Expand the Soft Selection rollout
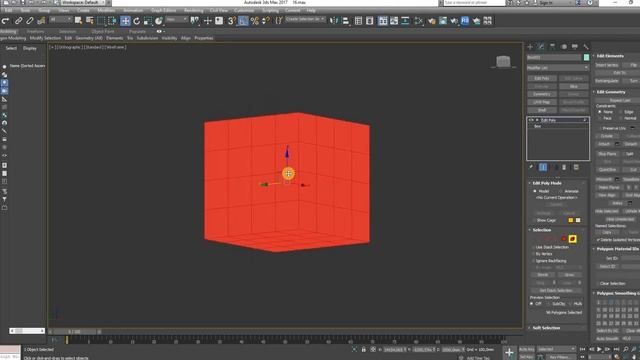The image size is (640, 360). click(546, 328)
